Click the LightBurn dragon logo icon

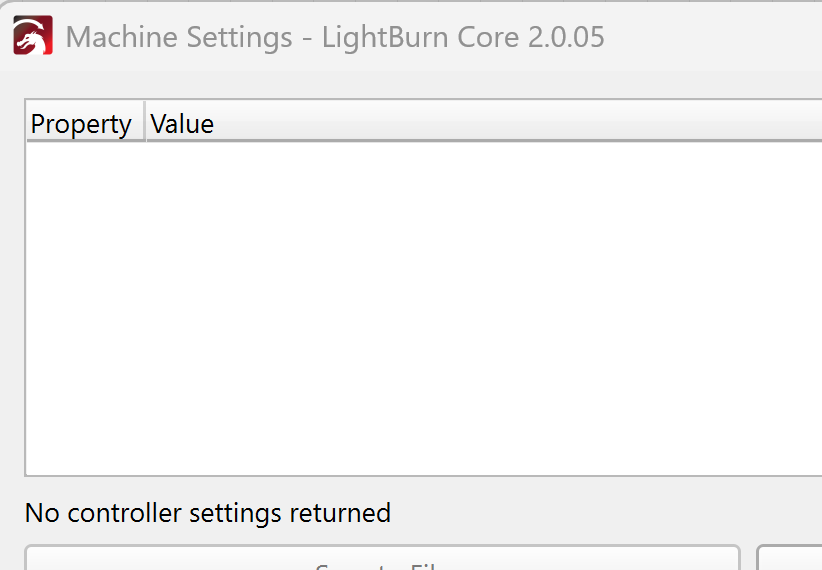click(x=30, y=38)
